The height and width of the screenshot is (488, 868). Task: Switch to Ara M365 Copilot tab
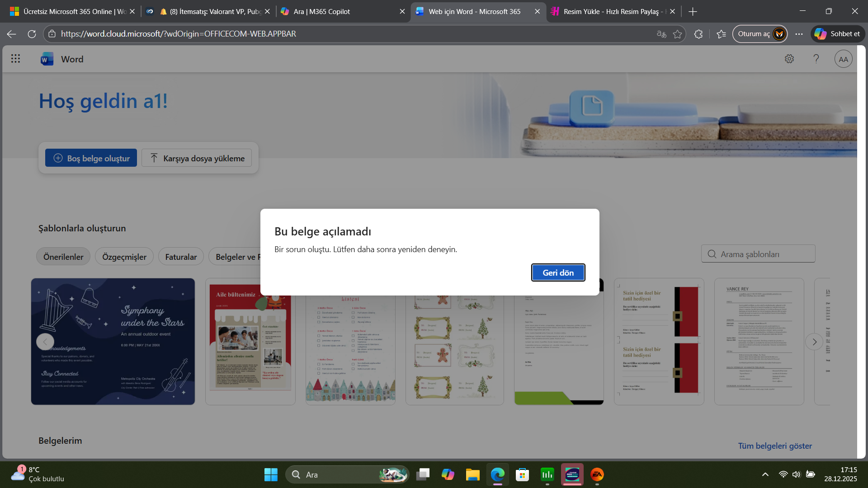[x=341, y=12]
